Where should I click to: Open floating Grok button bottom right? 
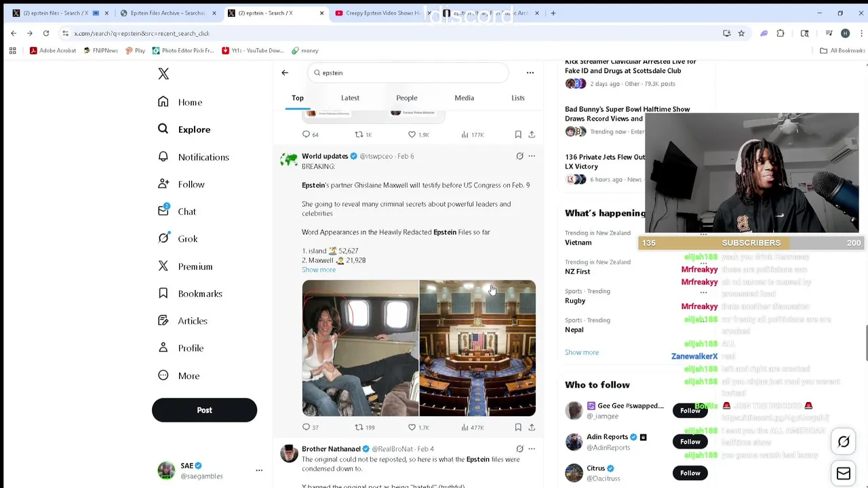point(844,442)
